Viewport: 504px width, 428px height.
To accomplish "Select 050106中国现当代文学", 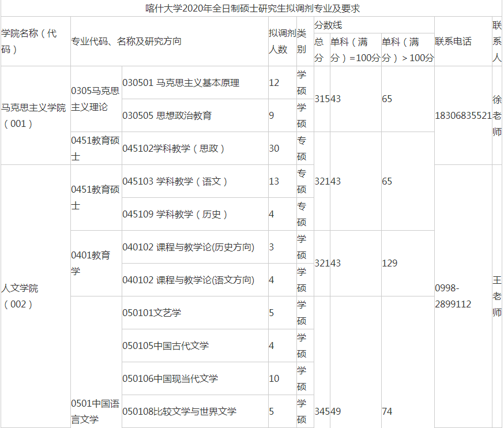I will tap(170, 378).
